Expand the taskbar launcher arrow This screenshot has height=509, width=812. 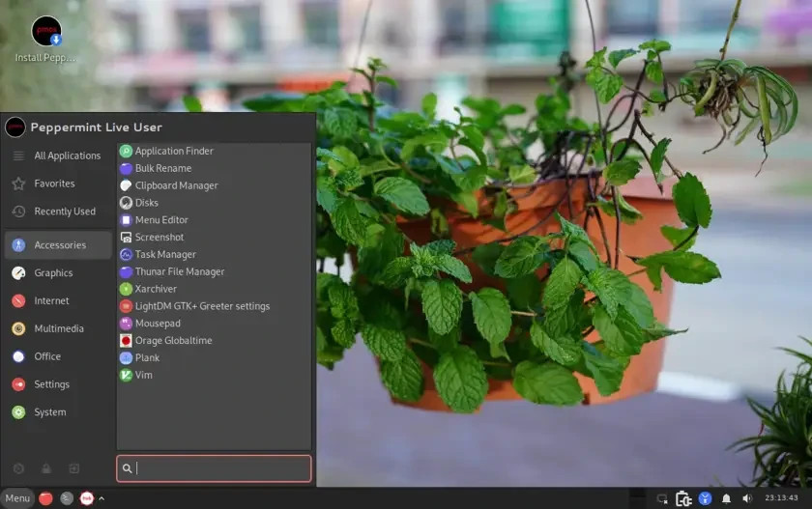(101, 498)
